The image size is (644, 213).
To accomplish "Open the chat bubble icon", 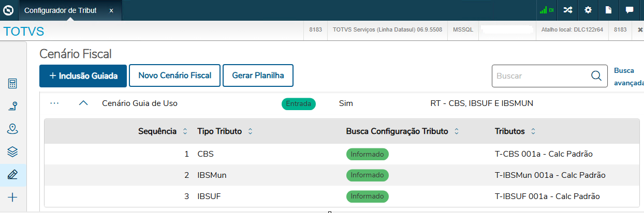I will click(630, 10).
